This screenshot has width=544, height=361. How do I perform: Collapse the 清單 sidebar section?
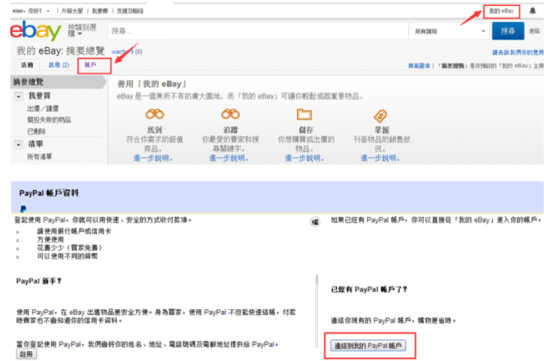(x=18, y=144)
